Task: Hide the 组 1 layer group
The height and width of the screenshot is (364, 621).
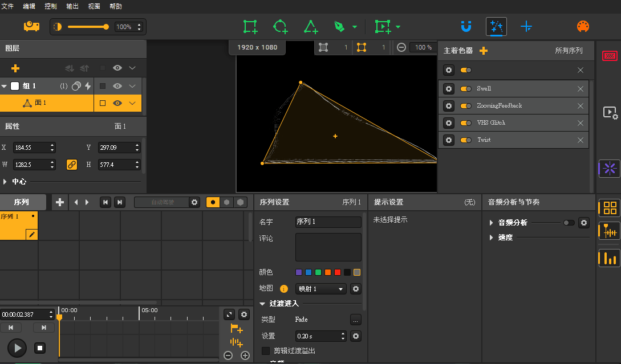Action: coord(117,86)
